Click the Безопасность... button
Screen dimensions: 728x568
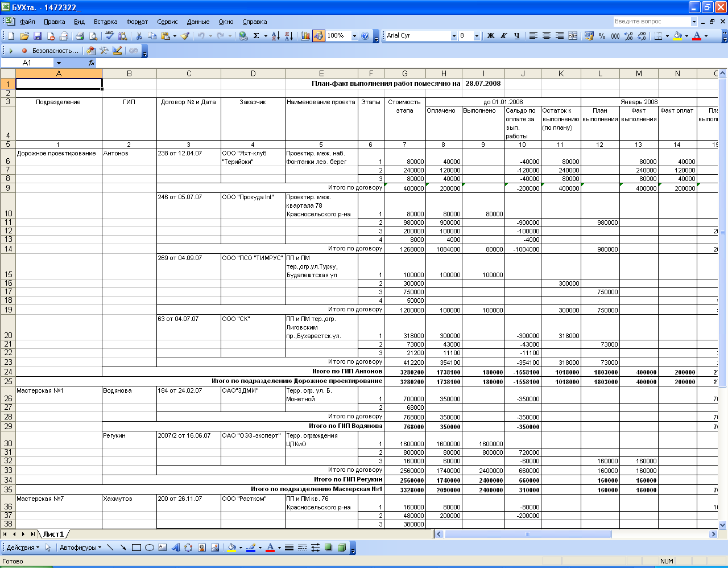pyautogui.click(x=55, y=51)
